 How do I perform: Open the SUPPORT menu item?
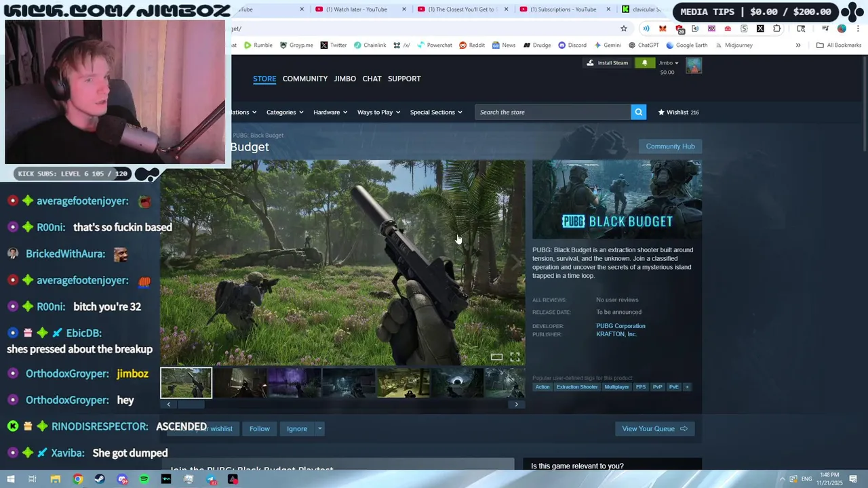pyautogui.click(x=404, y=79)
